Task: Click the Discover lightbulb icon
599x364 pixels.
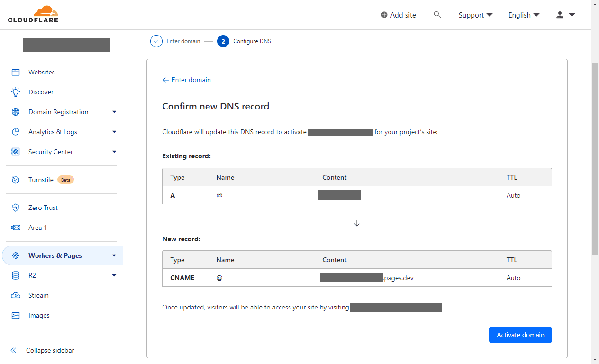Action: coord(16,92)
